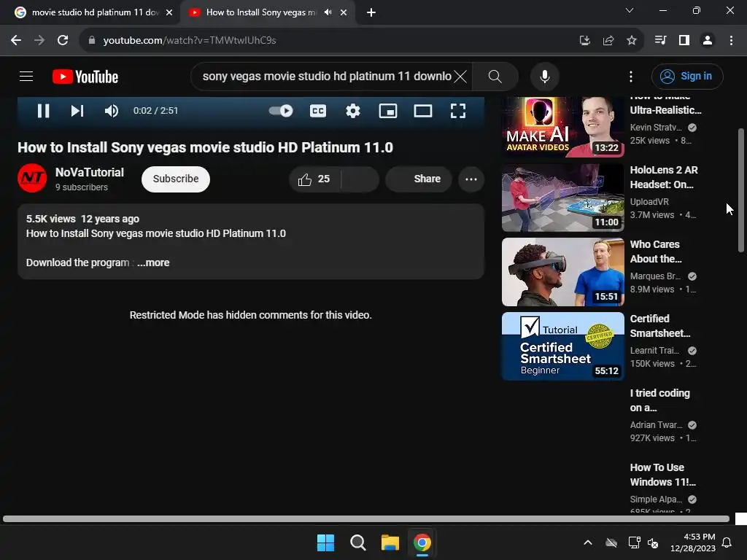Enable closed captions (CC)
The width and height of the screenshot is (747, 560).
click(318, 111)
